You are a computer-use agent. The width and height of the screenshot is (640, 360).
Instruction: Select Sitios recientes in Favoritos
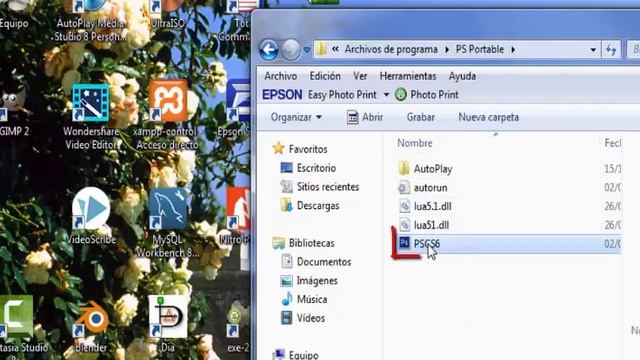coord(328,187)
